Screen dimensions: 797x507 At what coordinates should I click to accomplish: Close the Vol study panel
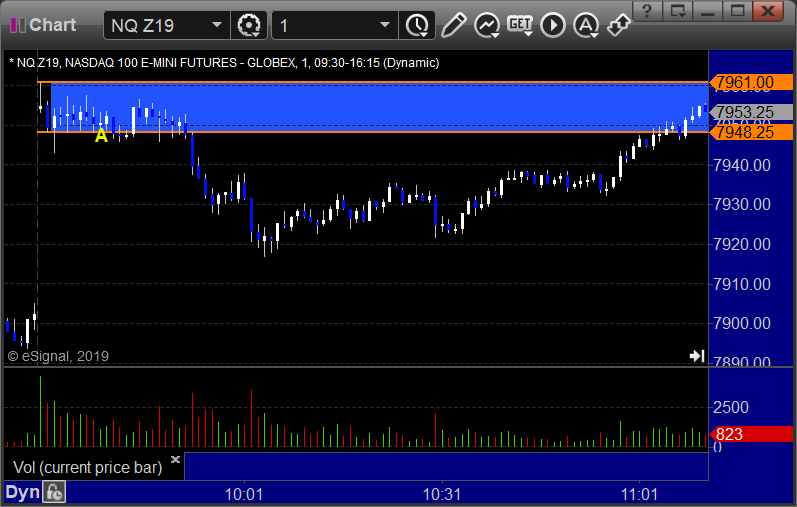[x=175, y=460]
